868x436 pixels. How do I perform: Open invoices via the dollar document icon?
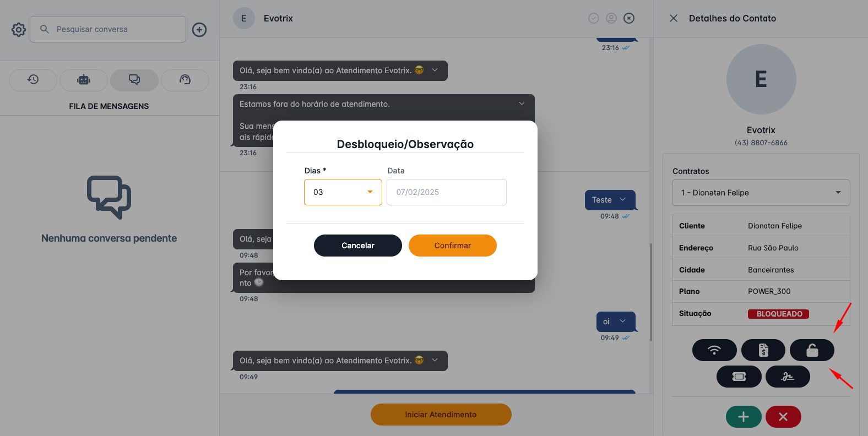coord(763,350)
